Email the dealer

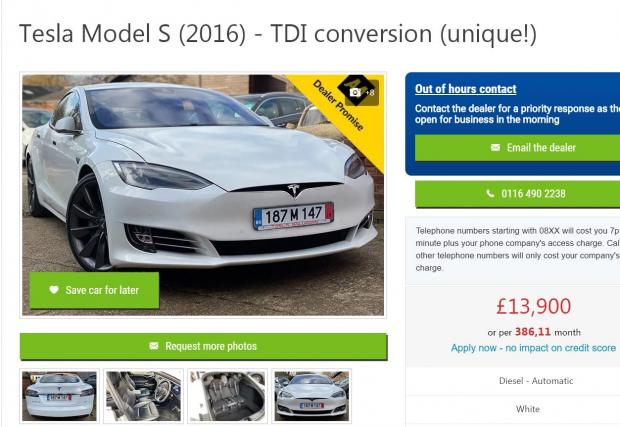pyautogui.click(x=518, y=148)
